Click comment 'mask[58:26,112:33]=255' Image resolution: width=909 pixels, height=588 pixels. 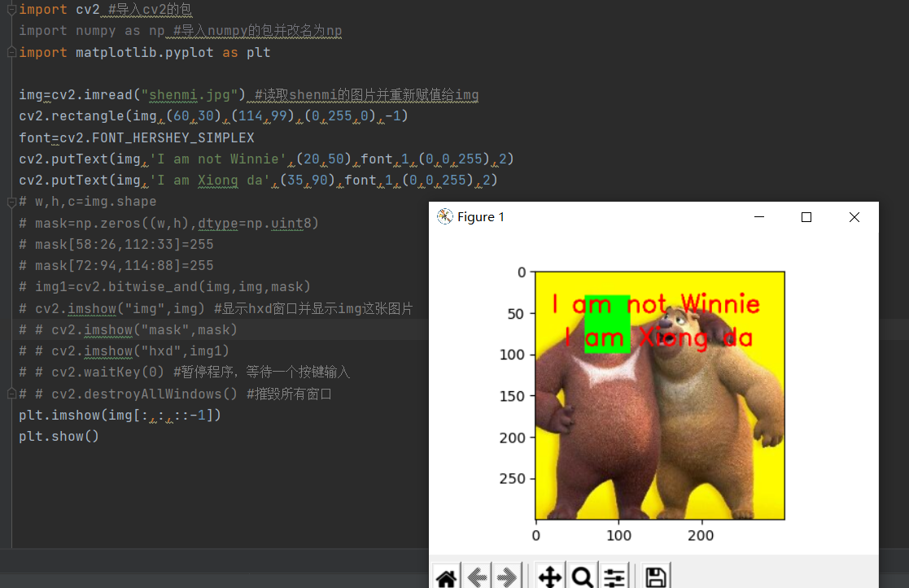116,245
